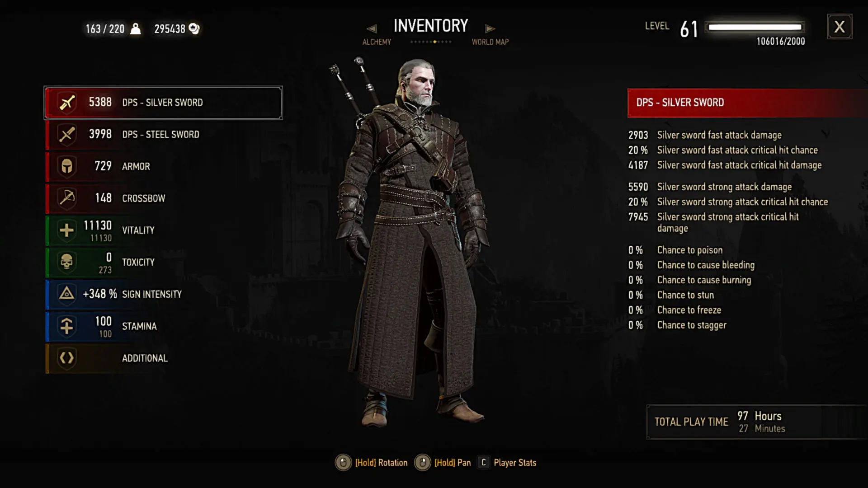Select the silver sword DPS icon

[x=67, y=103]
